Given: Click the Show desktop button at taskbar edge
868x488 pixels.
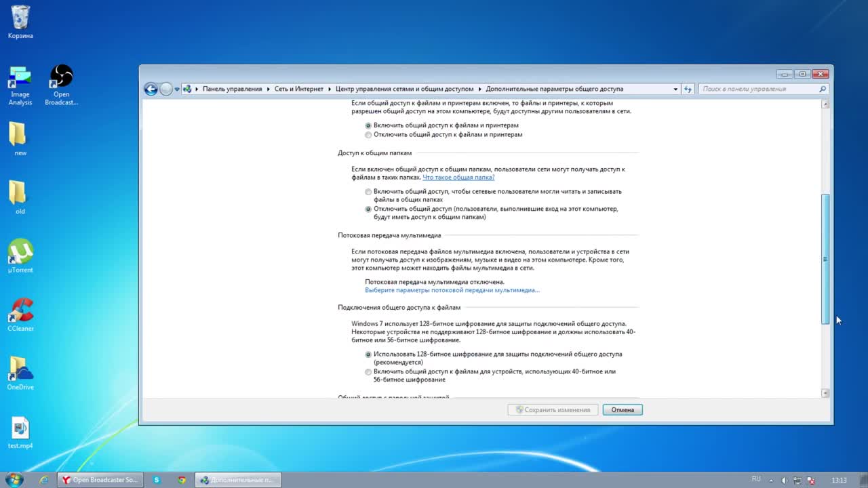Looking at the screenshot, I should pos(863,480).
